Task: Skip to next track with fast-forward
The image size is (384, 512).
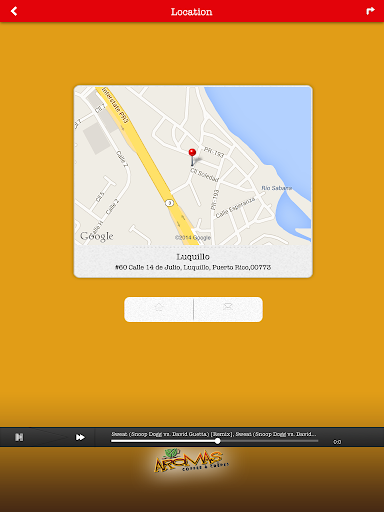Action: [x=80, y=437]
